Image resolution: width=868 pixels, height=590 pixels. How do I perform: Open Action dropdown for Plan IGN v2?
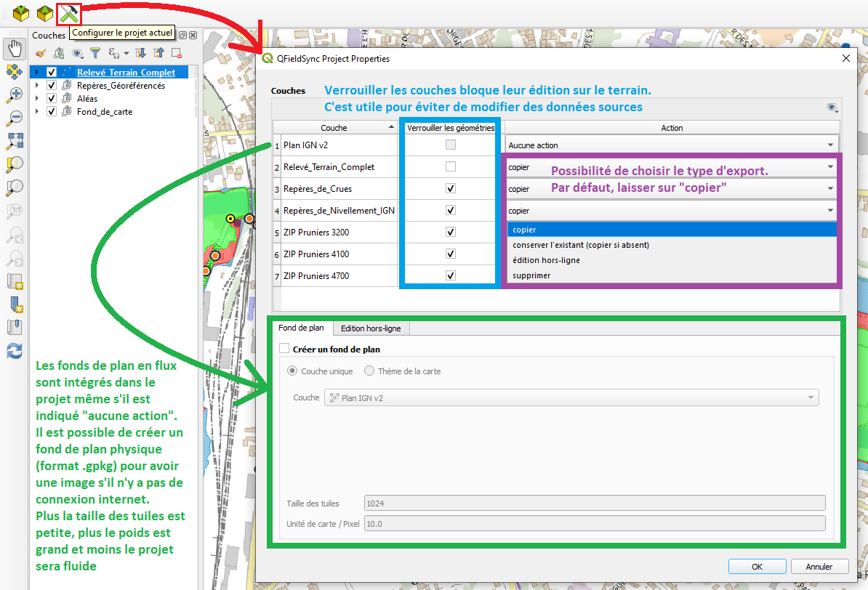point(672,145)
